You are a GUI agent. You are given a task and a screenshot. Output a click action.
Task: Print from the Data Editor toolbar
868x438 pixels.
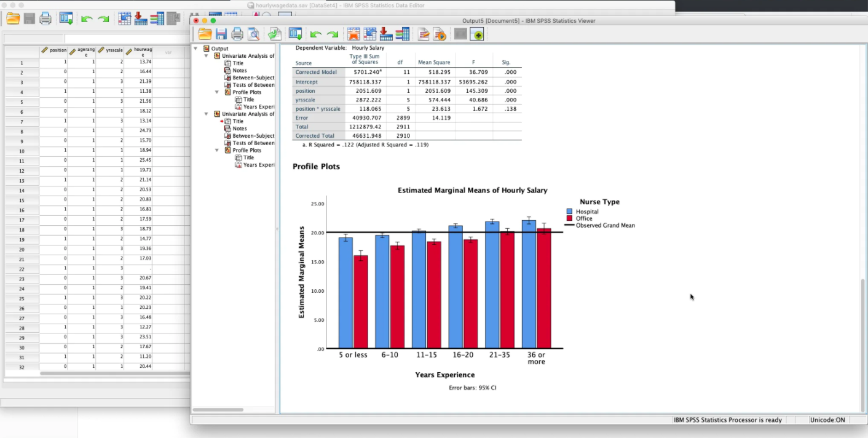point(45,18)
